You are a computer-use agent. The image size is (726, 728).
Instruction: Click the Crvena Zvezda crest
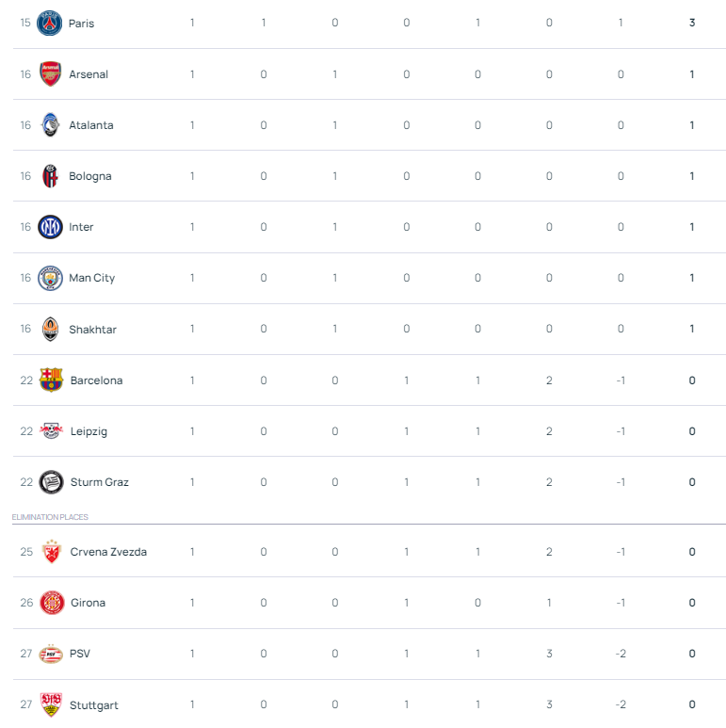point(52,552)
